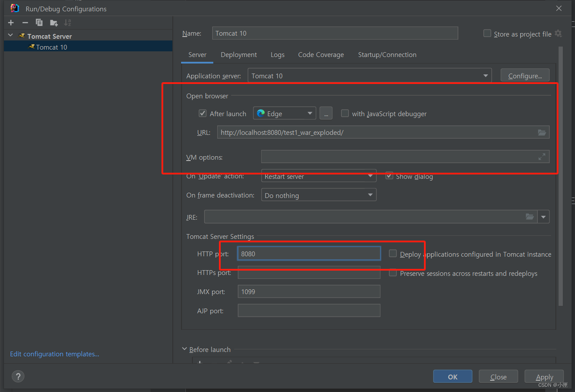575x392 pixels.
Task: Click the Configure... button
Action: tap(525, 76)
